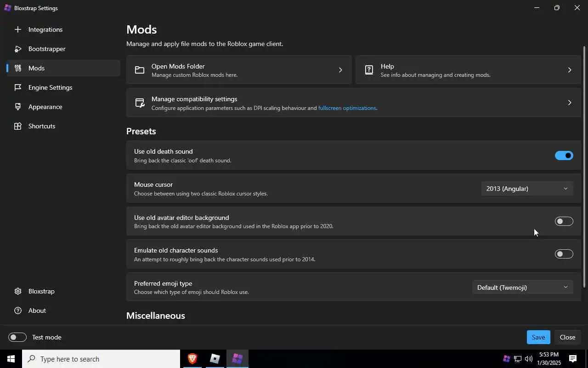Click the vertical scrollbar of the Mods page

click(x=584, y=167)
